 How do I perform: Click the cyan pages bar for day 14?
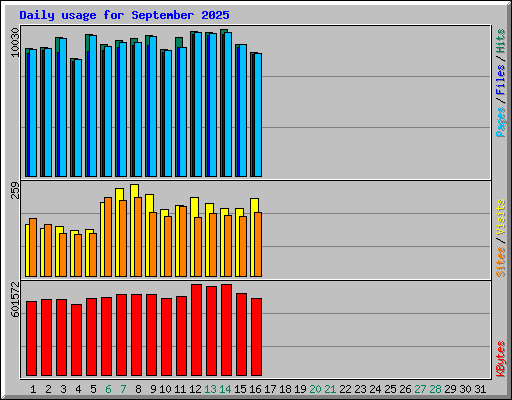[x=228, y=104]
